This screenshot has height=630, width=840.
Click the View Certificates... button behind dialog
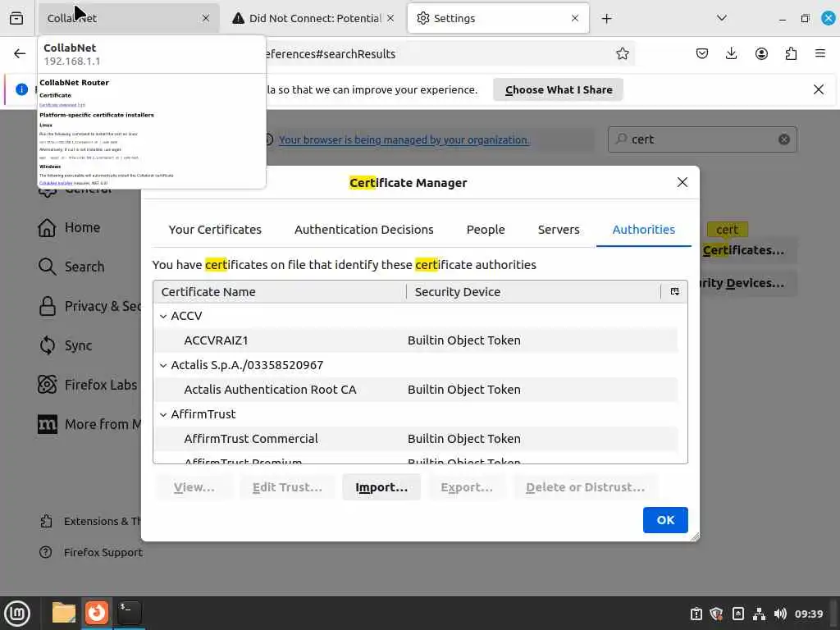[x=749, y=251]
